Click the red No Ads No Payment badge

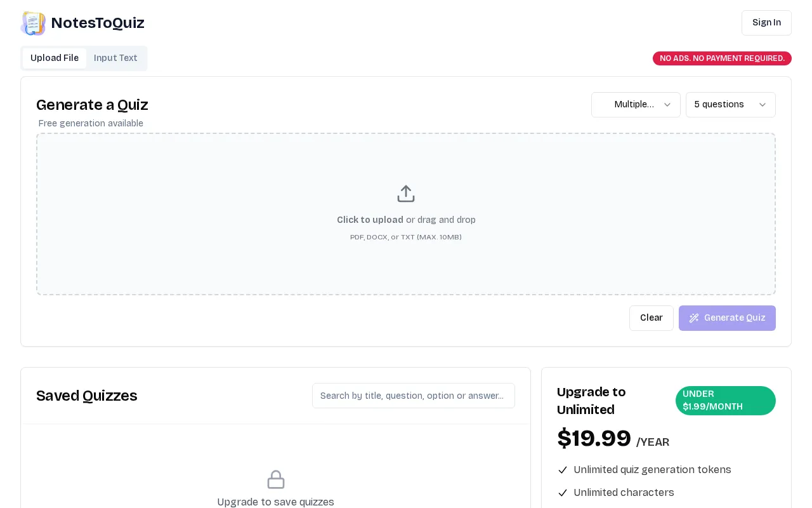pyautogui.click(x=722, y=58)
